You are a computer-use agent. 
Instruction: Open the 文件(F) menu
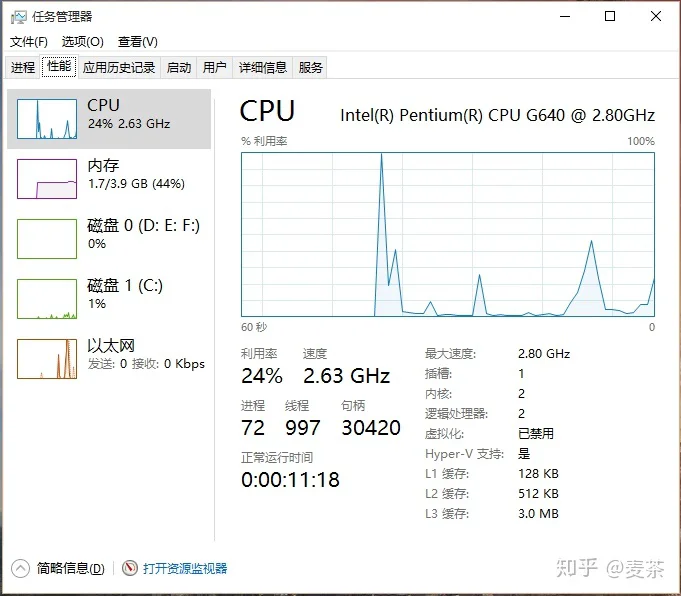coord(29,42)
